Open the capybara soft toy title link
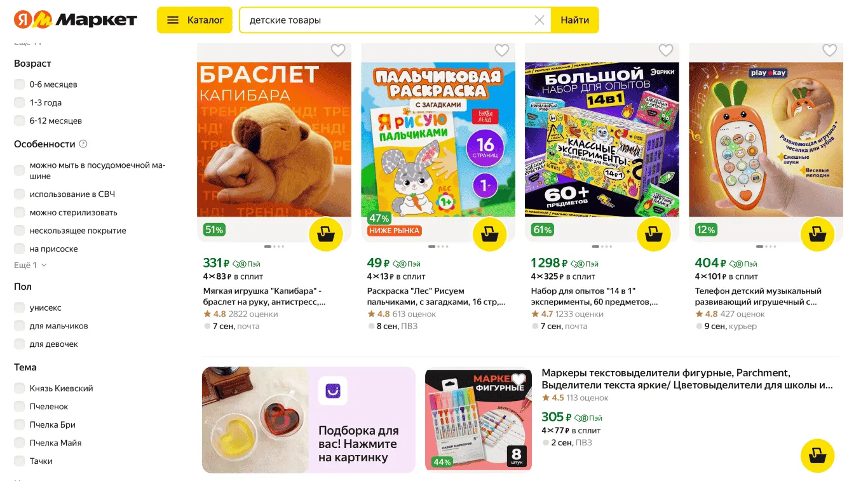The width and height of the screenshot is (868, 481). click(264, 297)
